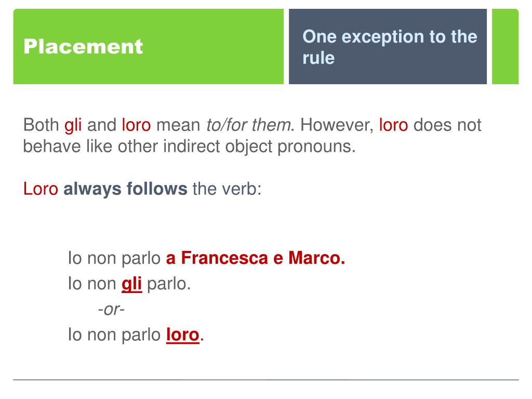Click red 'gli' in the first paragraph
The width and height of the screenshot is (532, 399).
(73, 125)
